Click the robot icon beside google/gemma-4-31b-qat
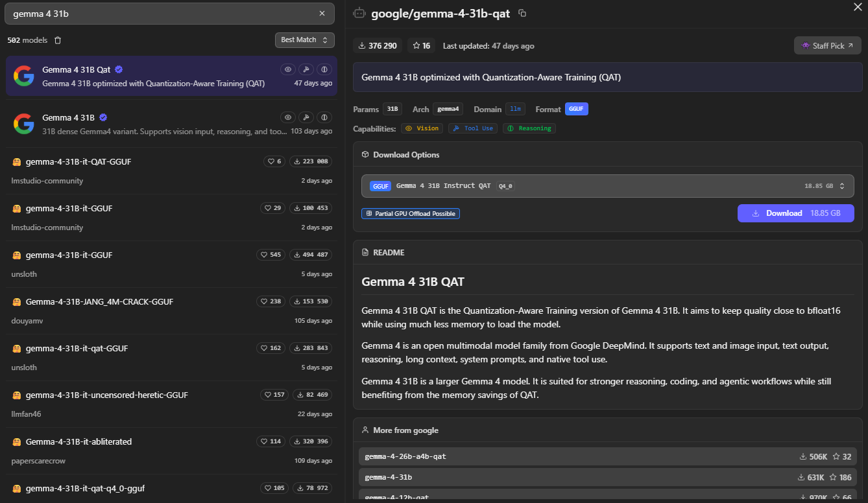 pos(359,14)
